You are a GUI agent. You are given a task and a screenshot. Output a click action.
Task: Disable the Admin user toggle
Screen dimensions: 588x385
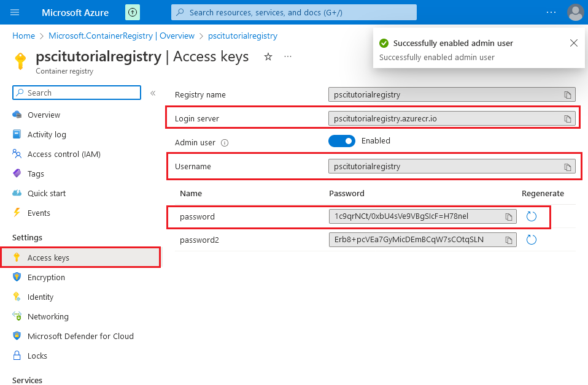tap(342, 140)
